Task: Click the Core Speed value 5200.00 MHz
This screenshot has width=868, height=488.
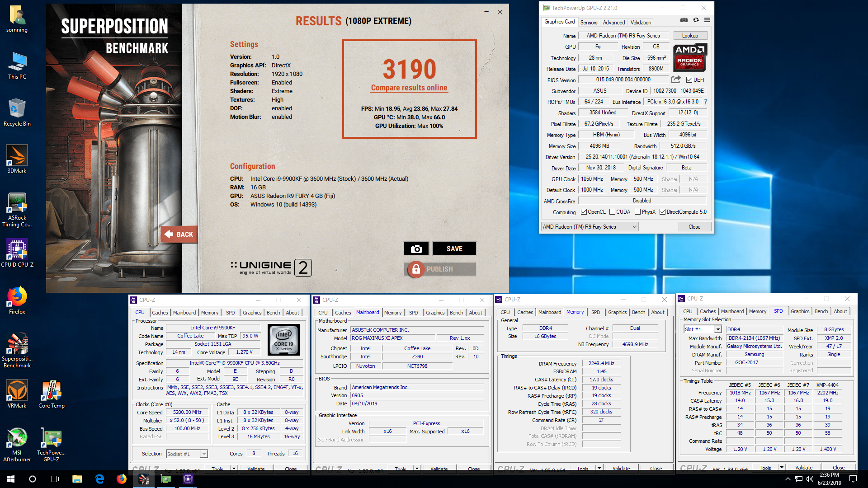Action: point(187,412)
